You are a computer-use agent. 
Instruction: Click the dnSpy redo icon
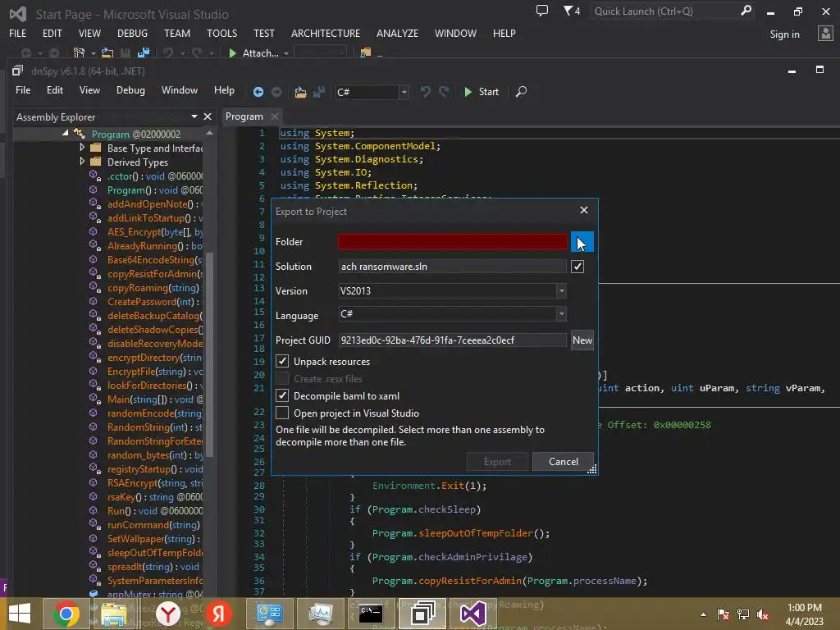(x=444, y=92)
